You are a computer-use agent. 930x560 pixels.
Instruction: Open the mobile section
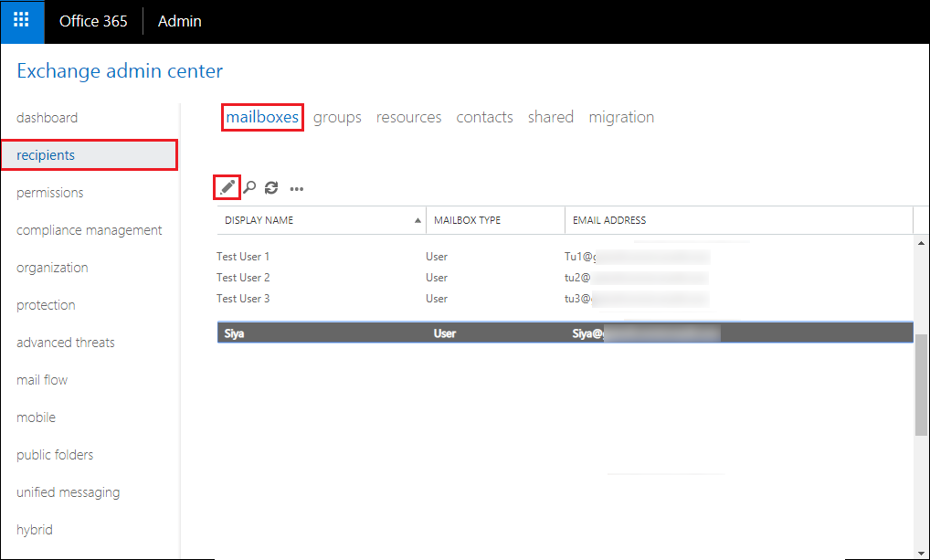tap(37, 417)
